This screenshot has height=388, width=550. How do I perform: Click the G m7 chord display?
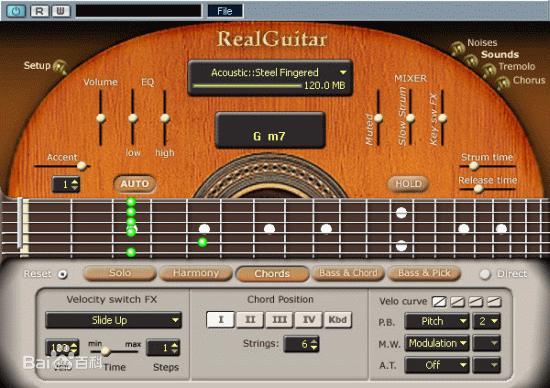[270, 130]
